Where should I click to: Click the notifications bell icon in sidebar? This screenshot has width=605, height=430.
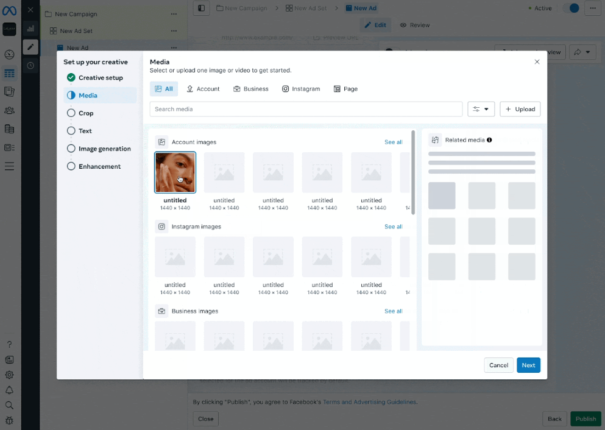[x=9, y=390]
